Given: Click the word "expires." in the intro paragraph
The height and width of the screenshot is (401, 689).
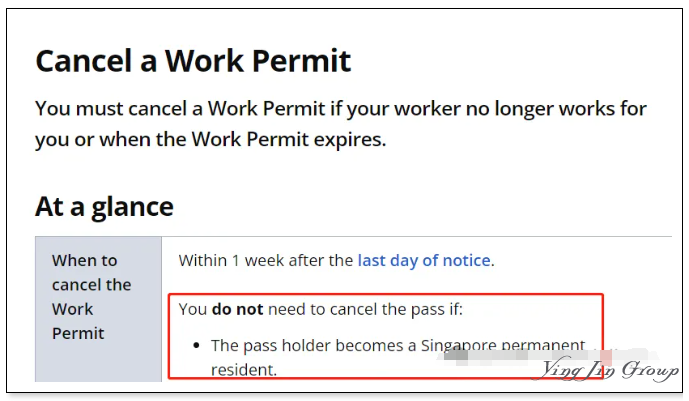Looking at the screenshot, I should click(x=350, y=140).
